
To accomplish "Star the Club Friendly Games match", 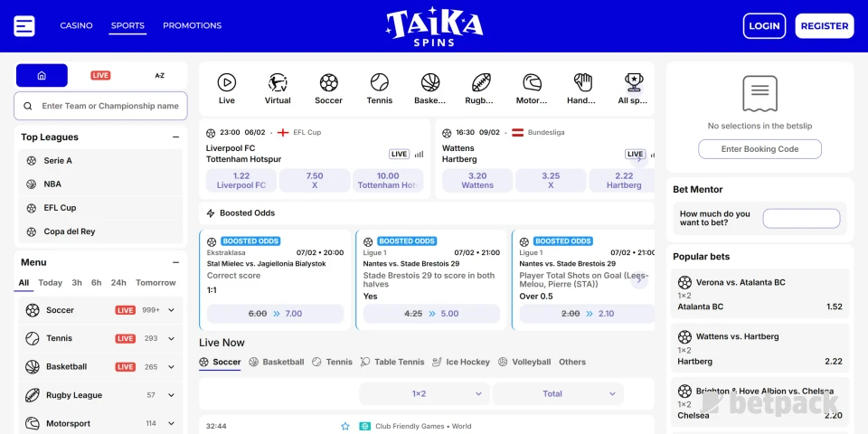I will (x=345, y=426).
